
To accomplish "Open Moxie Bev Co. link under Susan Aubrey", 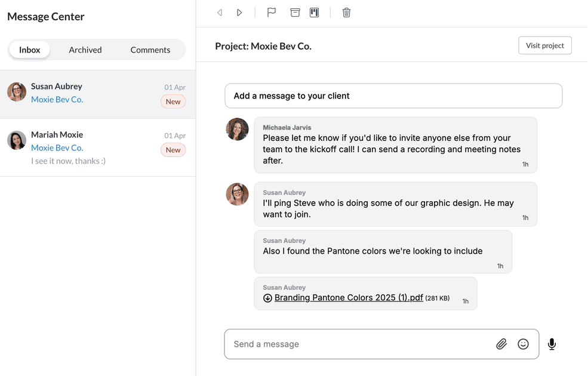I will click(57, 100).
